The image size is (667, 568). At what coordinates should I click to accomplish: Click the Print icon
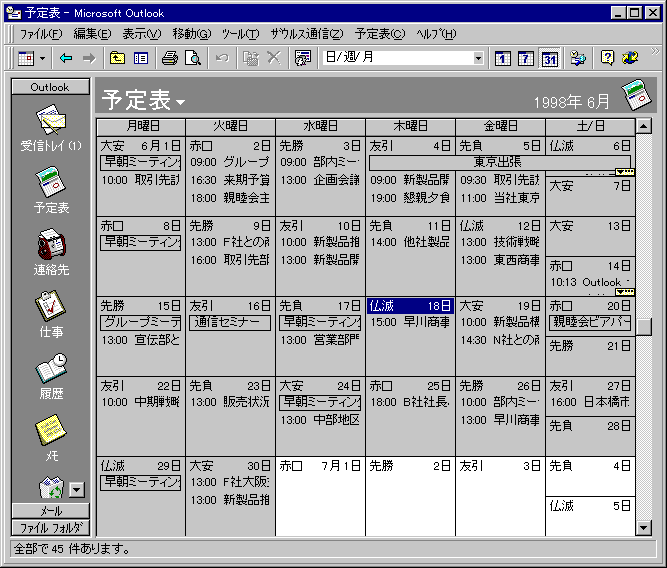(x=170, y=58)
